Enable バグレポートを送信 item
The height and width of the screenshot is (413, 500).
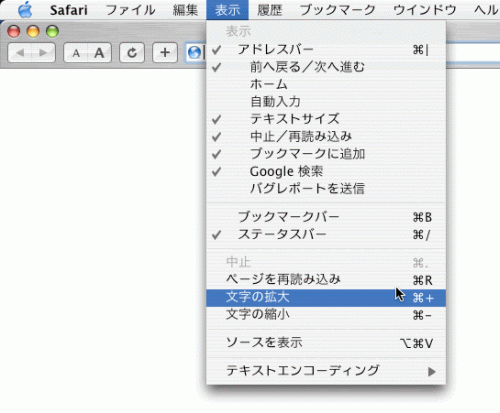[326, 189]
